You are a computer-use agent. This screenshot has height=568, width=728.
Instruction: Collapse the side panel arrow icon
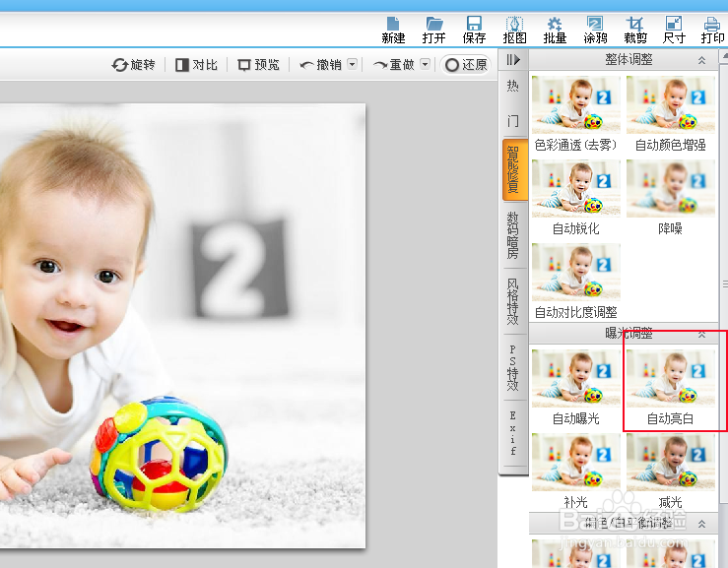click(x=513, y=60)
